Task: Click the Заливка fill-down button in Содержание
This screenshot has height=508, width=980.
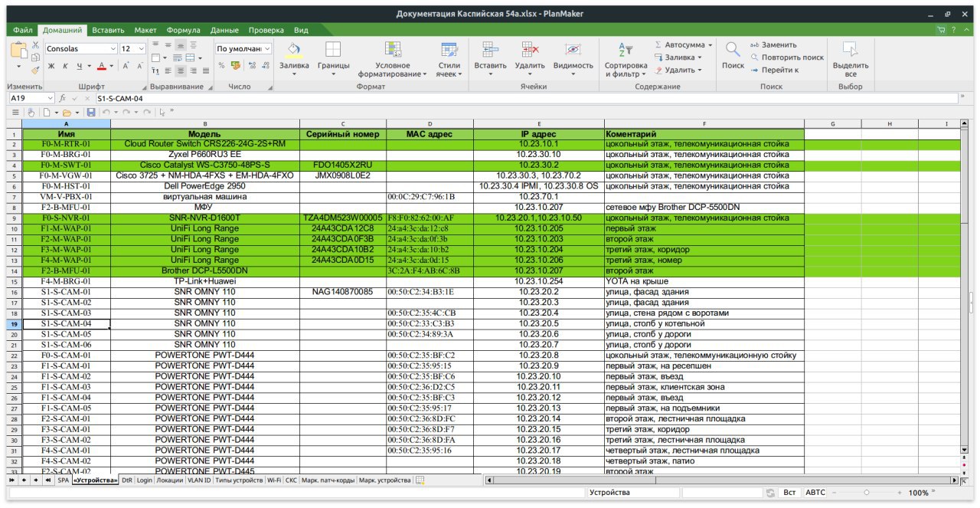Action: click(675, 57)
